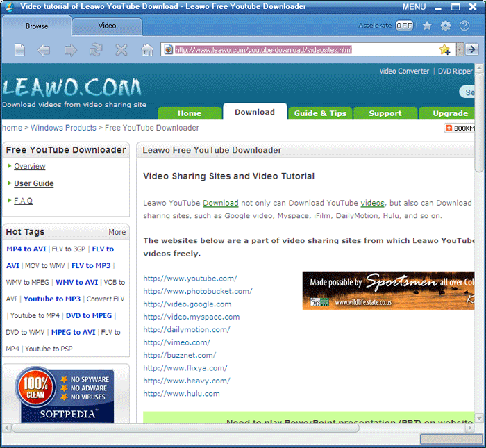The height and width of the screenshot is (448, 486).
Task: Open settings with the gear icon
Action: click(446, 26)
